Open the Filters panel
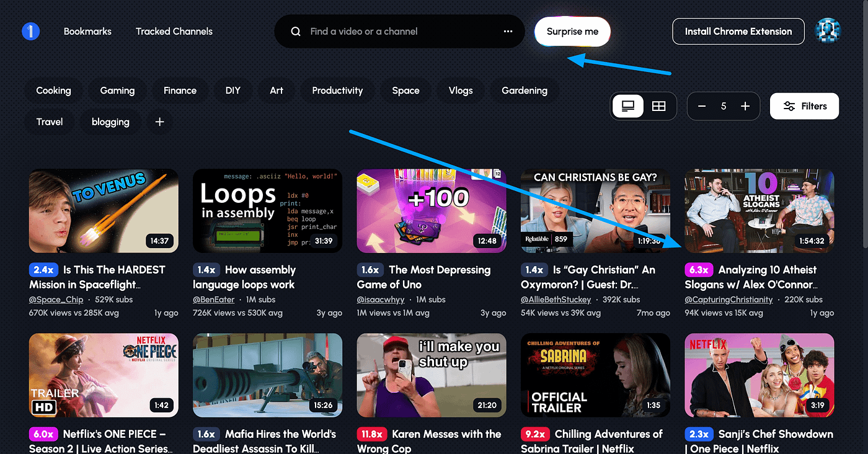Screen dimensions: 868x454 coord(804,106)
